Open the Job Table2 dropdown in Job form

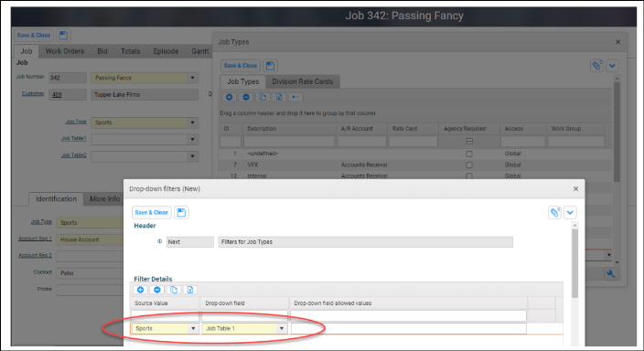pyautogui.click(x=193, y=156)
